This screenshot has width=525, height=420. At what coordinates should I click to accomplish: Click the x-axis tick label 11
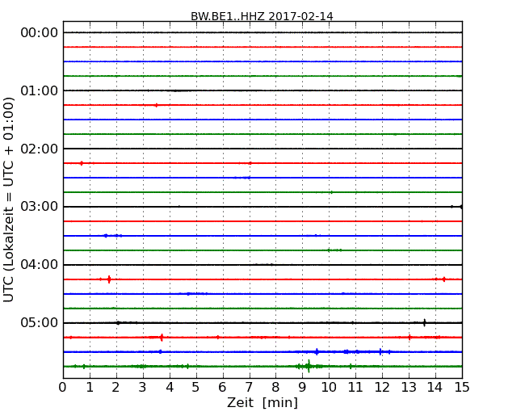tap(355, 387)
